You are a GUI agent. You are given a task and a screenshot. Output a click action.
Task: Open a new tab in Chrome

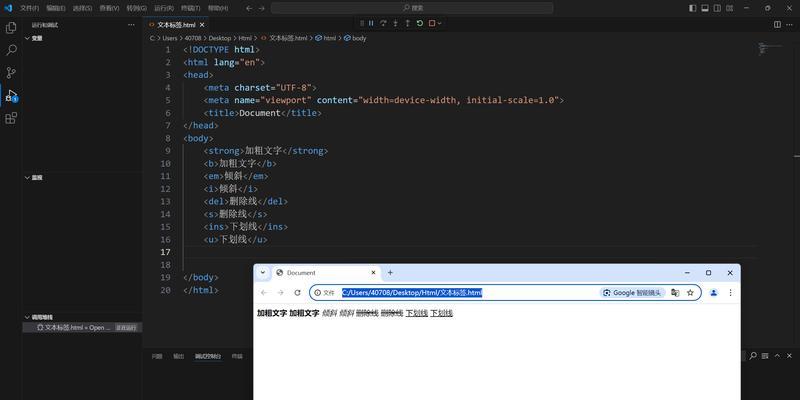tap(390, 273)
